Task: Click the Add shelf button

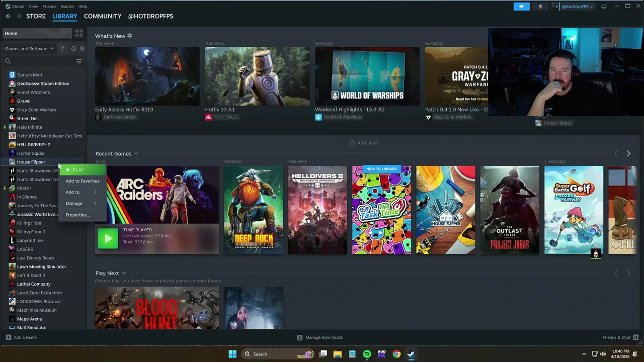Action: 364,143
